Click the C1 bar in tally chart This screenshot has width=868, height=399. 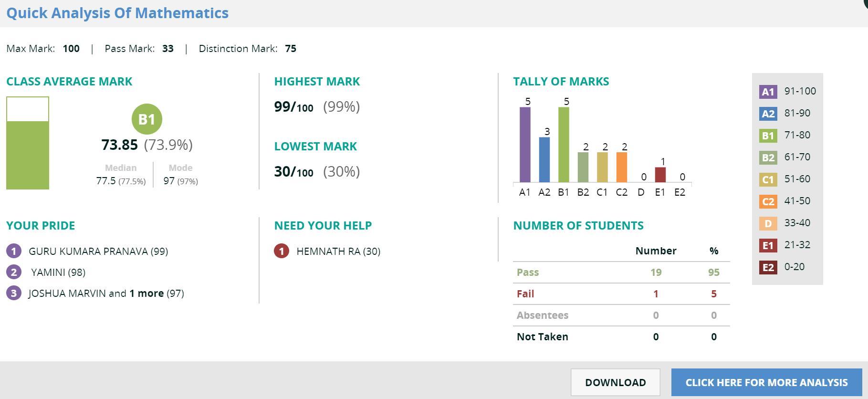coord(602,167)
